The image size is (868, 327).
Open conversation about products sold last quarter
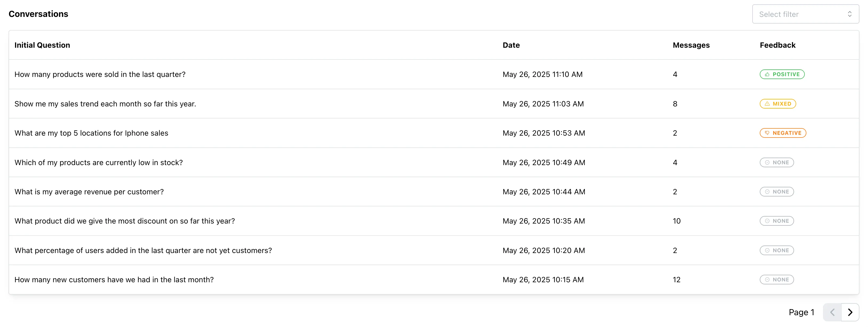click(x=100, y=74)
